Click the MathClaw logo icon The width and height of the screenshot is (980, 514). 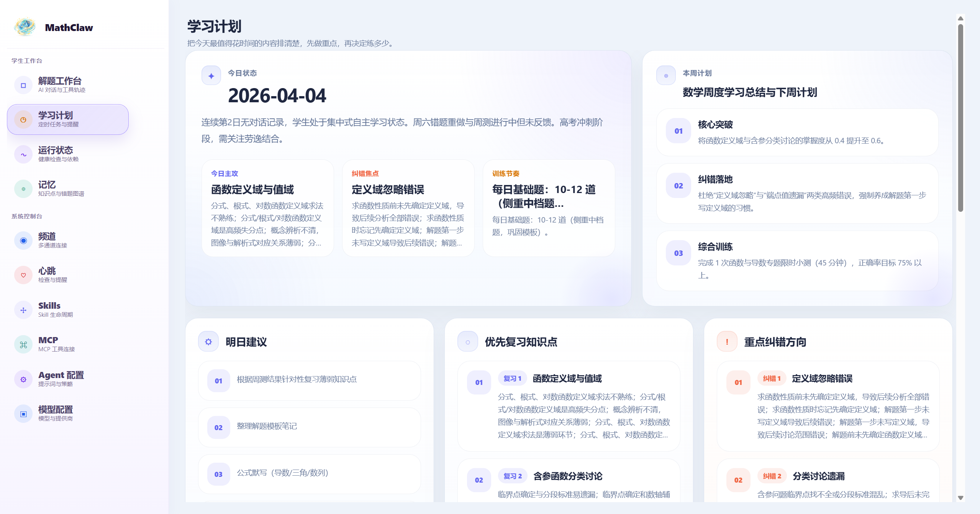[x=24, y=27]
